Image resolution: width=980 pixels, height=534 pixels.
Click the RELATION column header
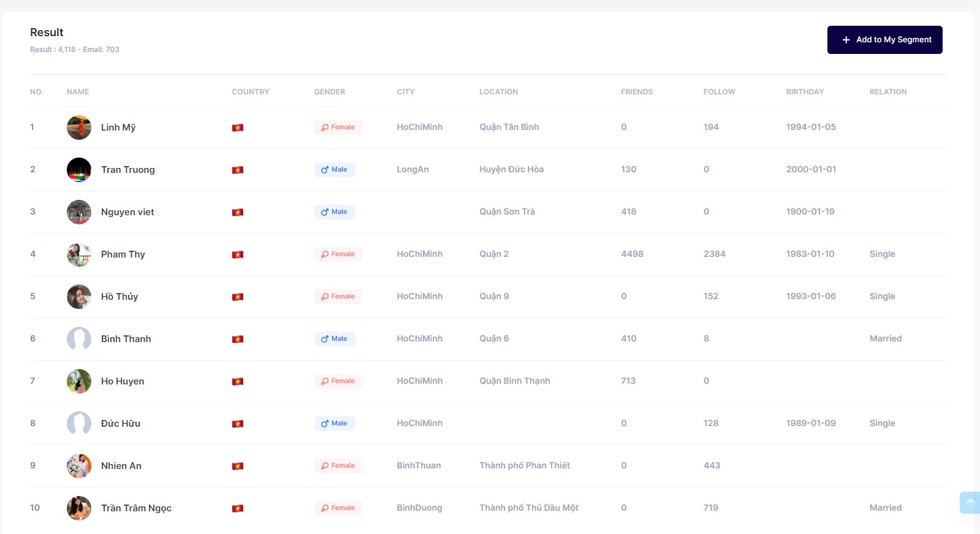[x=888, y=92]
